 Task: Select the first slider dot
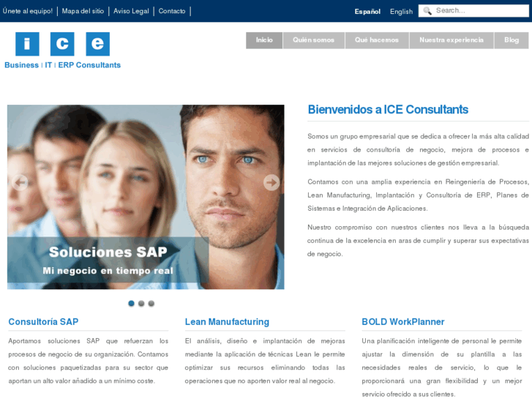131,303
